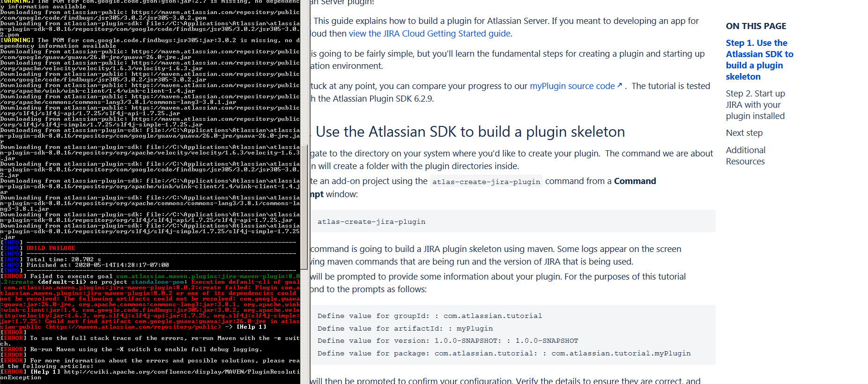This screenshot has height=384, width=868.
Task: Click the atlas-create-jira-plugin code block
Action: [x=513, y=221]
